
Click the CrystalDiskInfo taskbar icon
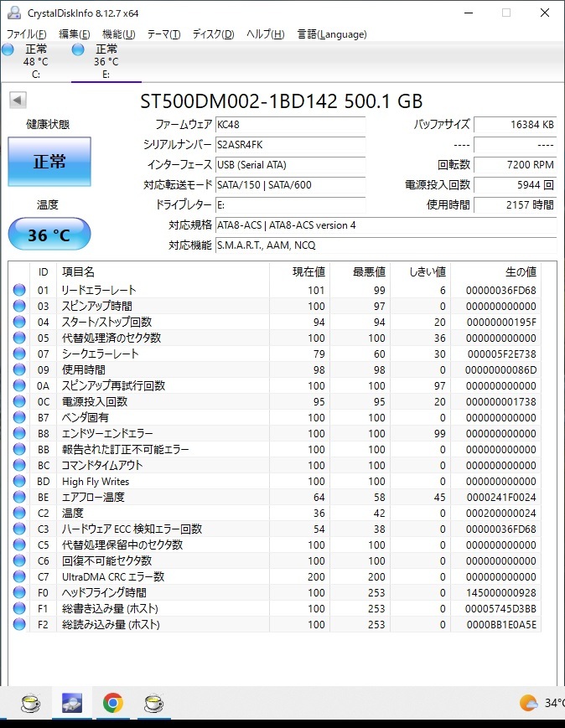coord(72,703)
